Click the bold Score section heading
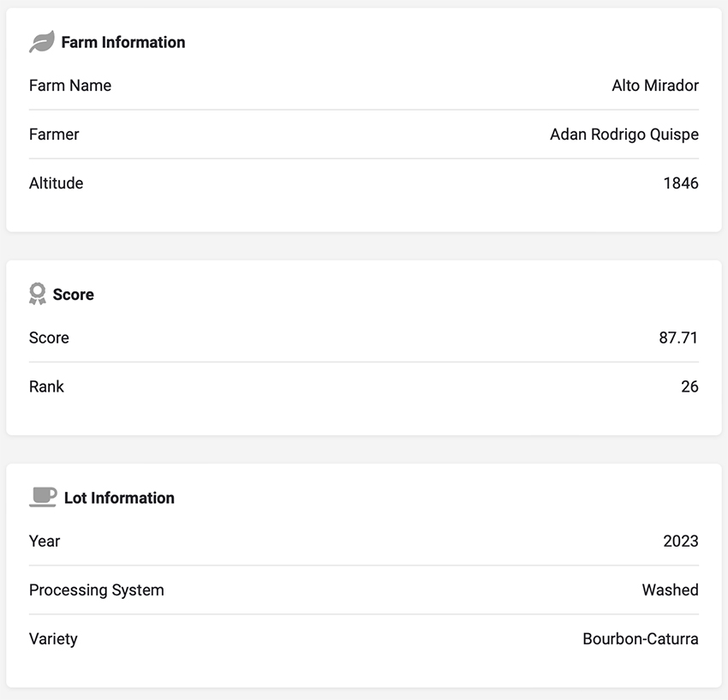The image size is (728, 700). (74, 294)
